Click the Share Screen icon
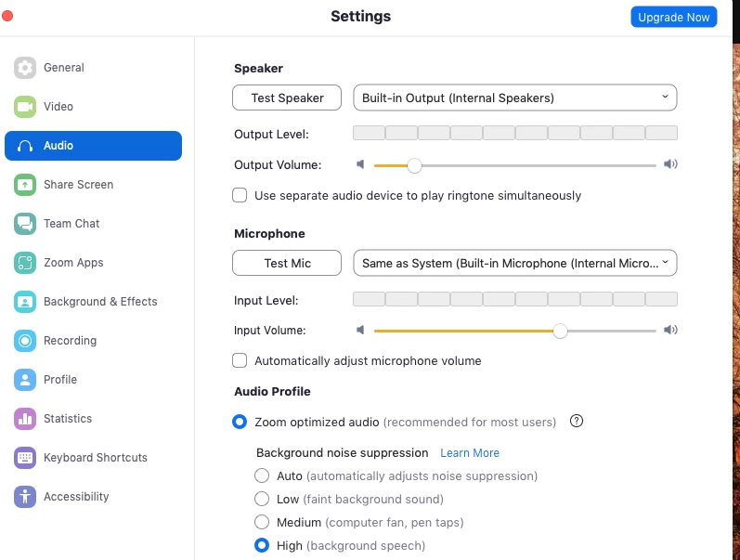This screenshot has width=740, height=560. coord(25,185)
